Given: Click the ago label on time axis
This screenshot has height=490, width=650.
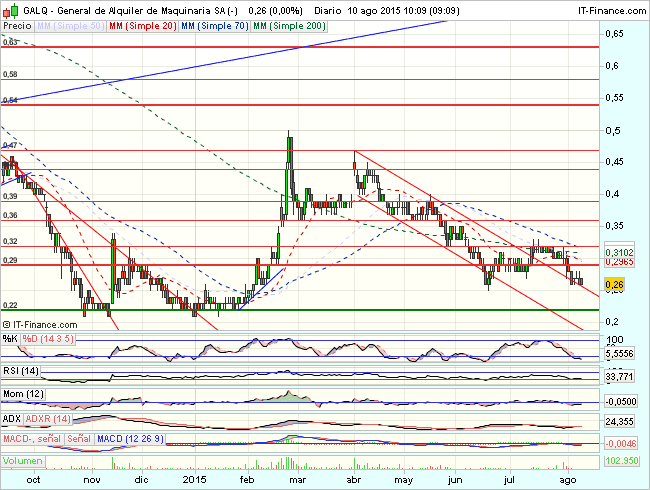Looking at the screenshot, I should (x=568, y=480).
